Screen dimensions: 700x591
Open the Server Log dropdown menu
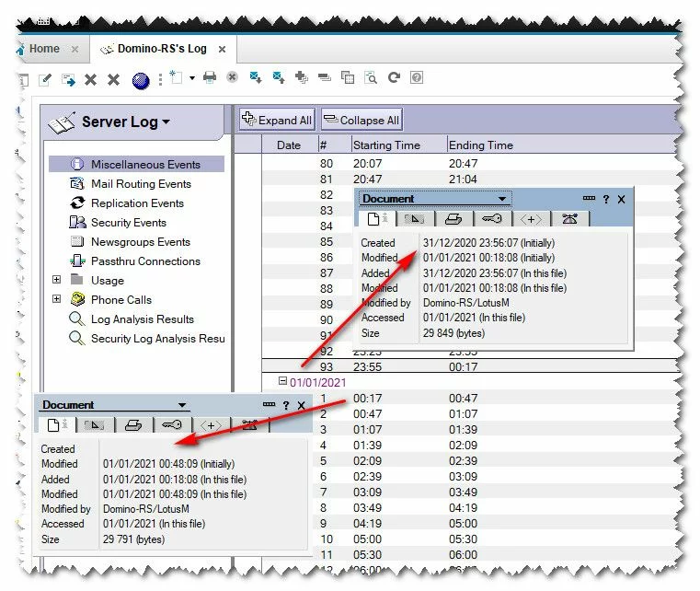coord(166,122)
